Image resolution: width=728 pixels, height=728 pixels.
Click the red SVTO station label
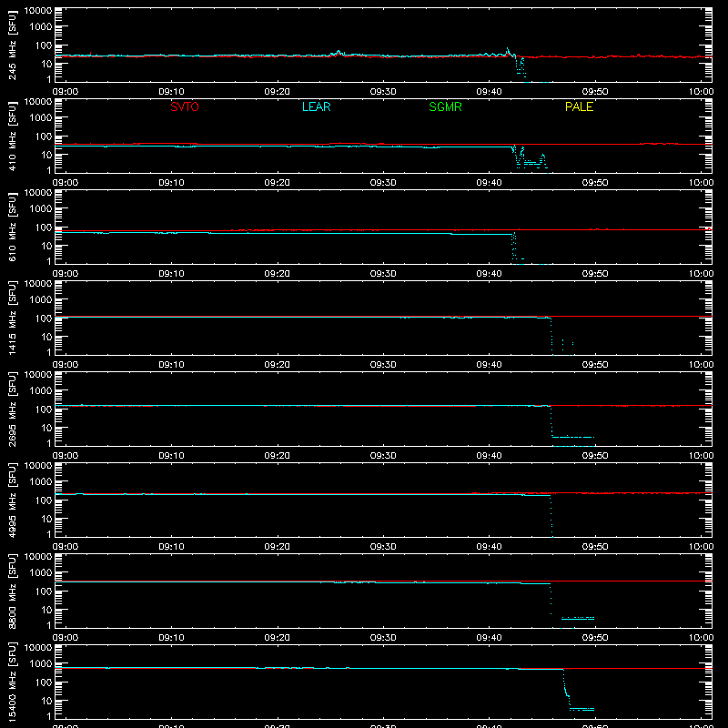[x=185, y=106]
